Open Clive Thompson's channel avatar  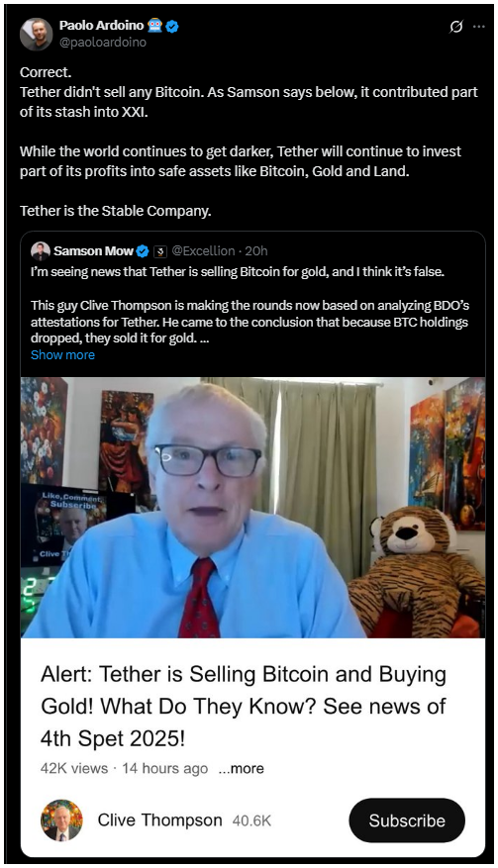(61, 820)
